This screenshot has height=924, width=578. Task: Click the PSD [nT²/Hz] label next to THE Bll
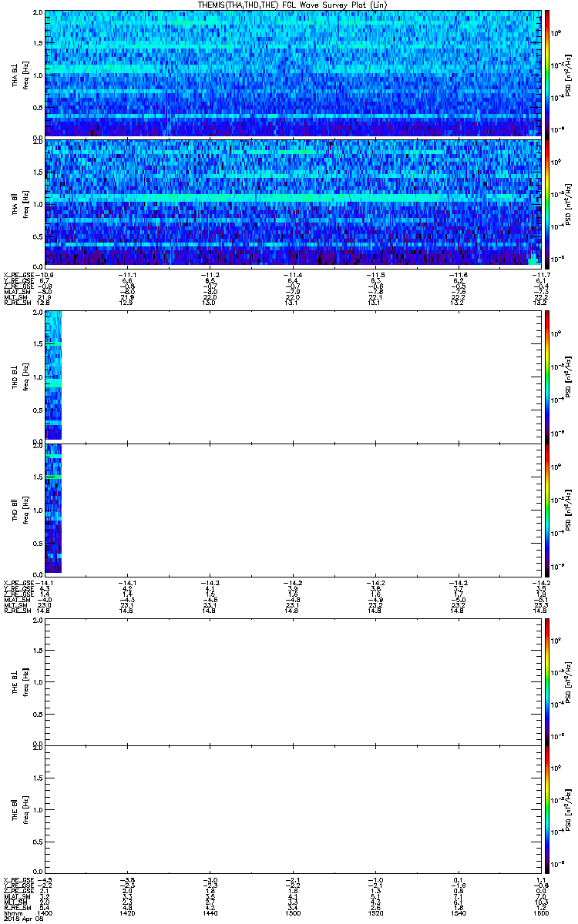[568, 809]
